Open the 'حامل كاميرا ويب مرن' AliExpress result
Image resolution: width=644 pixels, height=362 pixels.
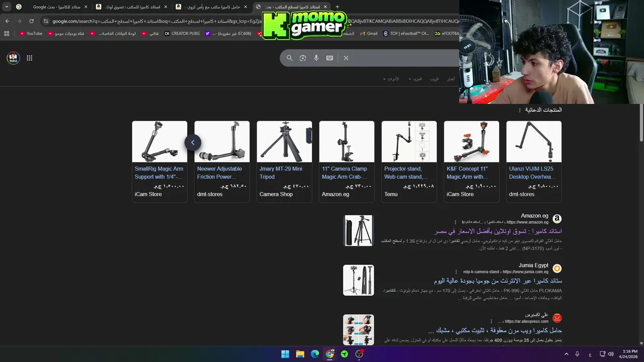click(495, 330)
